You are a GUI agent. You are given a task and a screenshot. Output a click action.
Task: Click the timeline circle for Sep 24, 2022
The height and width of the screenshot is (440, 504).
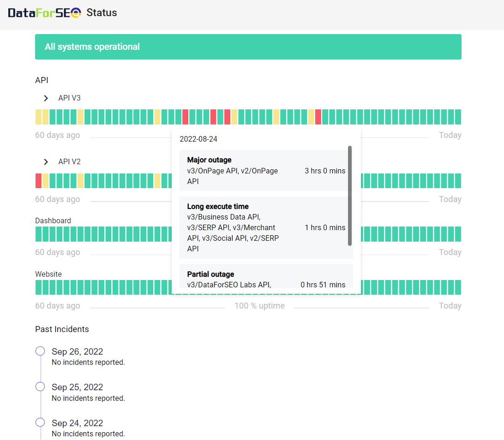[40, 422]
